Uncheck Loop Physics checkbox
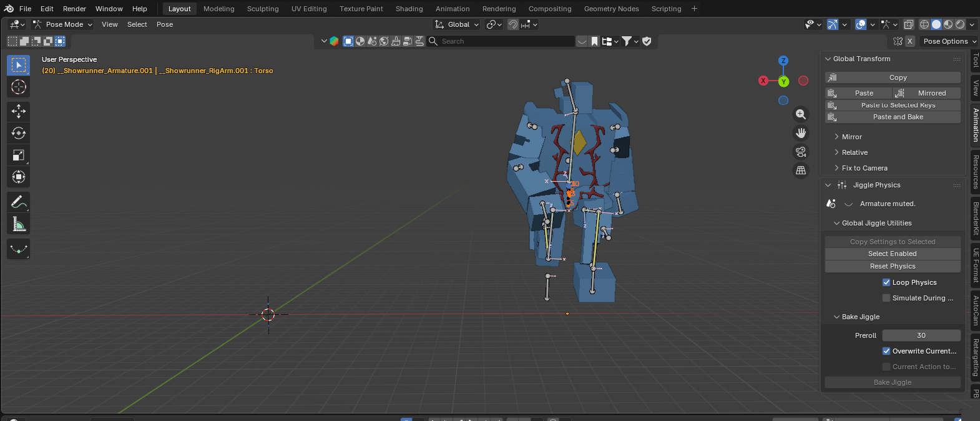This screenshot has height=421, width=980. [886, 282]
